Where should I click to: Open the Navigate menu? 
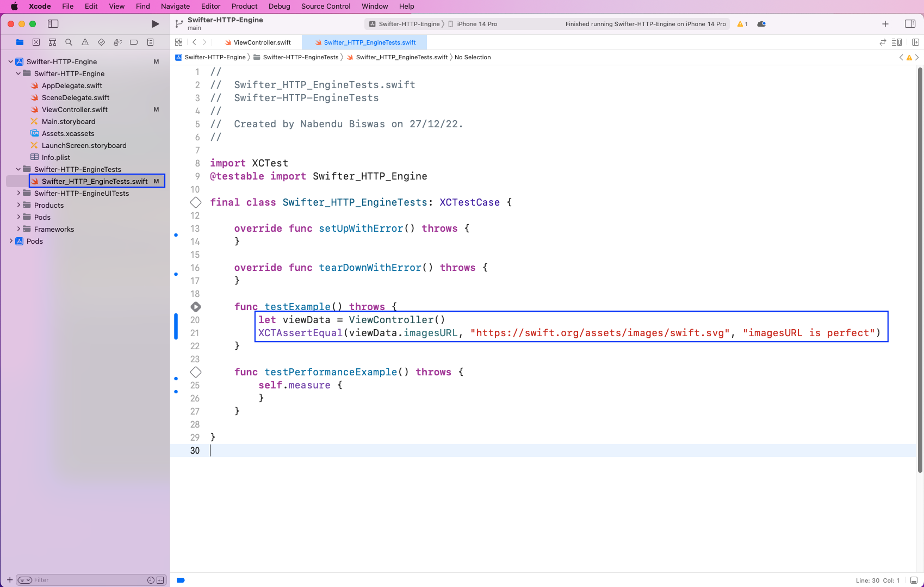(175, 6)
